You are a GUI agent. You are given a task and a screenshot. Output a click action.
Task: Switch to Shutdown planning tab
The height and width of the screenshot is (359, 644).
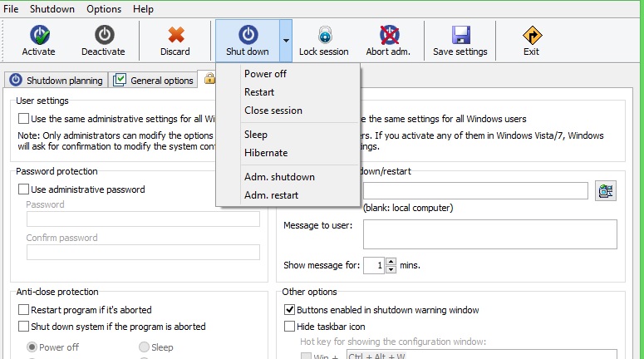pos(57,80)
